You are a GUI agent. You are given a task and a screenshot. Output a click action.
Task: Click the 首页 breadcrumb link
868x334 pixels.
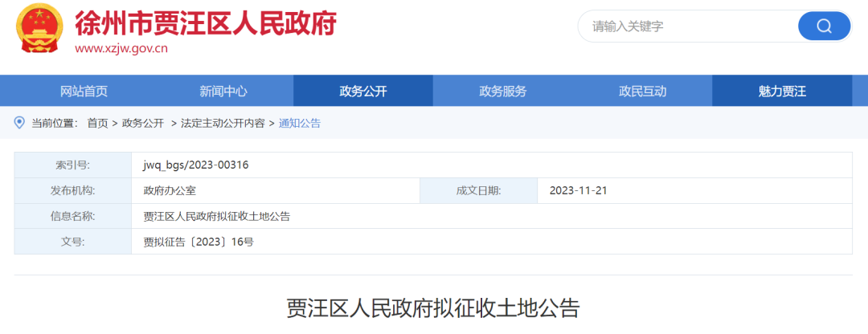tap(97, 124)
